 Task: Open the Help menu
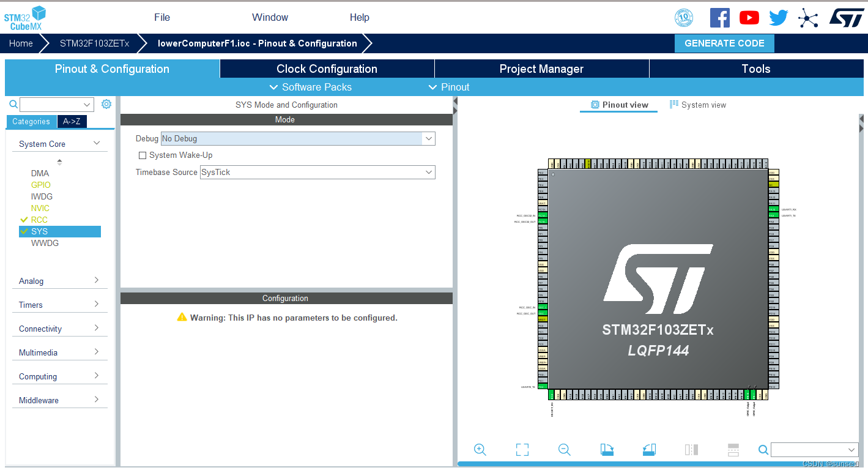pos(360,17)
